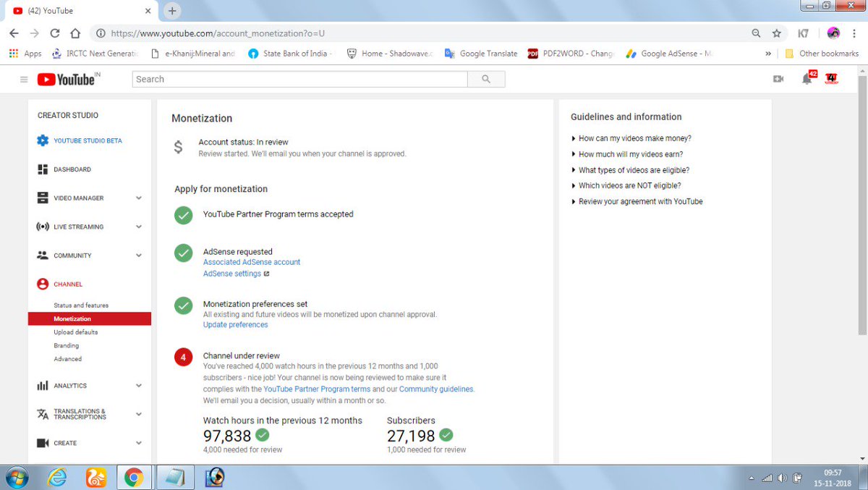Open the Associated AdSense account link
Viewport: 868px width, 490px height.
pos(252,262)
